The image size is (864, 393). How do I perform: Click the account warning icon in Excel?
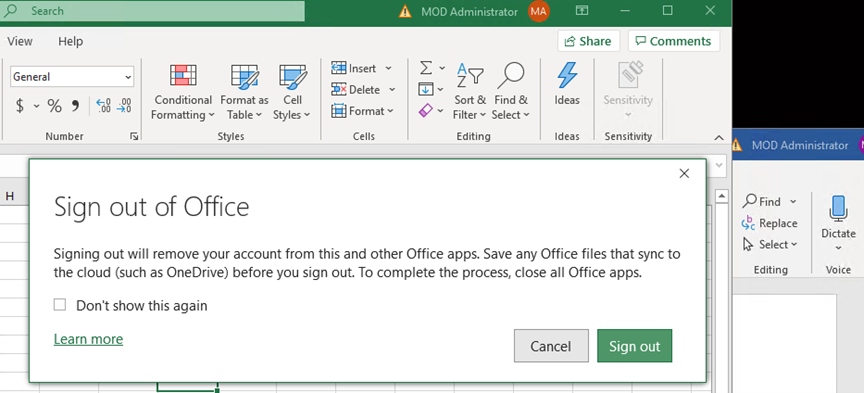point(405,11)
